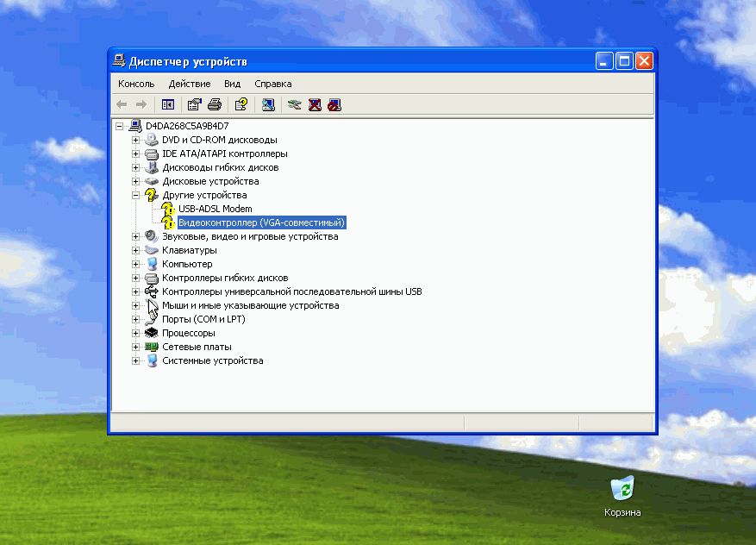Click the Контроллеры гибких дисков icon
The height and width of the screenshot is (545, 756).
152,278
